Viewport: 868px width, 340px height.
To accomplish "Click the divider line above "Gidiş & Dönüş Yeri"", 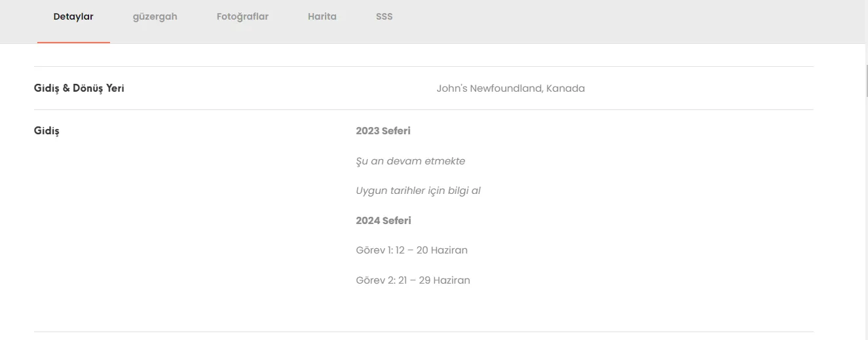I will pyautogui.click(x=423, y=66).
